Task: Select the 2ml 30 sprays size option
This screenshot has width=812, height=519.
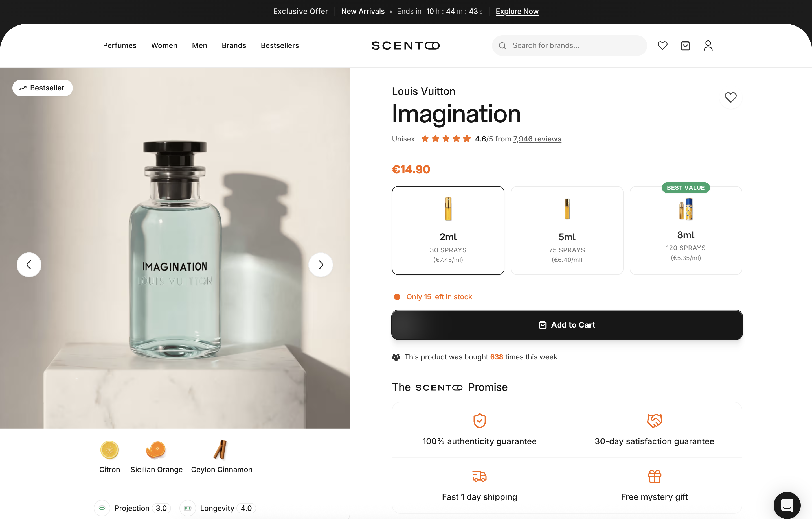Action: (448, 231)
